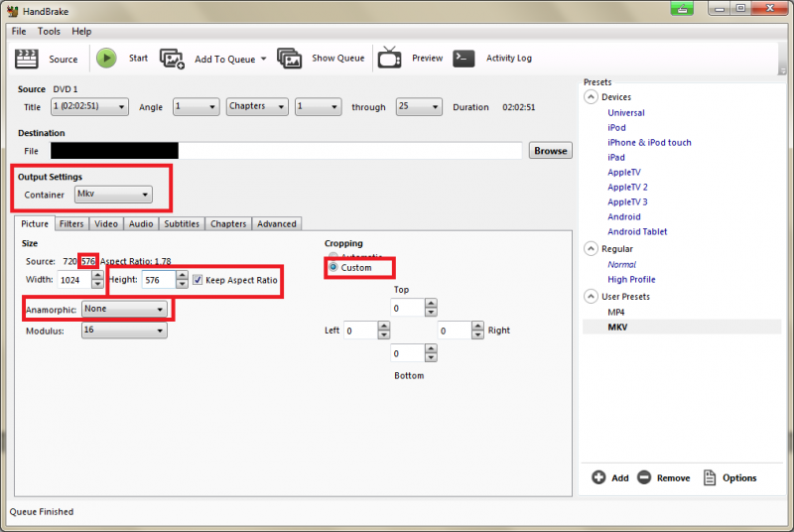Click the green title bar restore-down icon
The width and height of the screenshot is (794, 532).
[682, 8]
